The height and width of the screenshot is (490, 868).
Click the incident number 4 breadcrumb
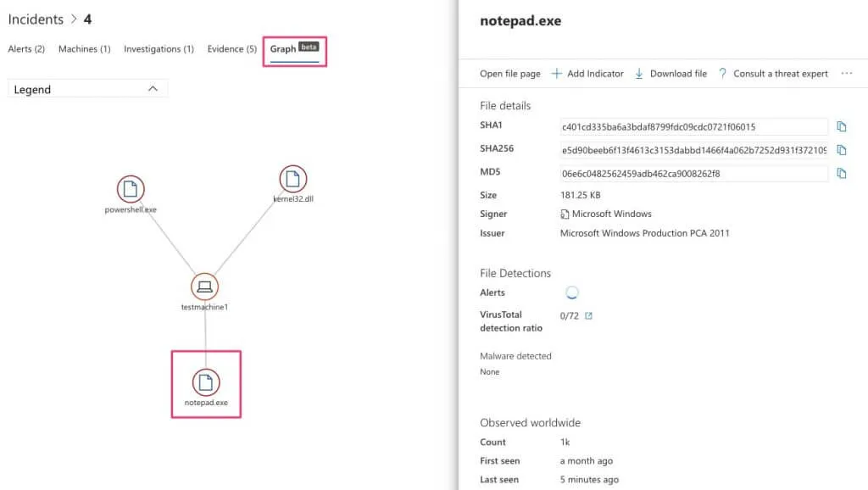pos(87,19)
